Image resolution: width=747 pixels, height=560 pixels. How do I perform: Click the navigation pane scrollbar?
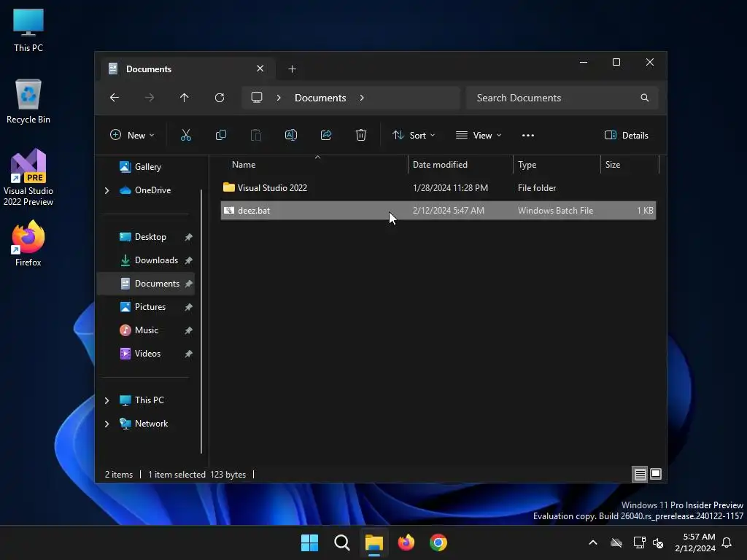tap(201, 322)
